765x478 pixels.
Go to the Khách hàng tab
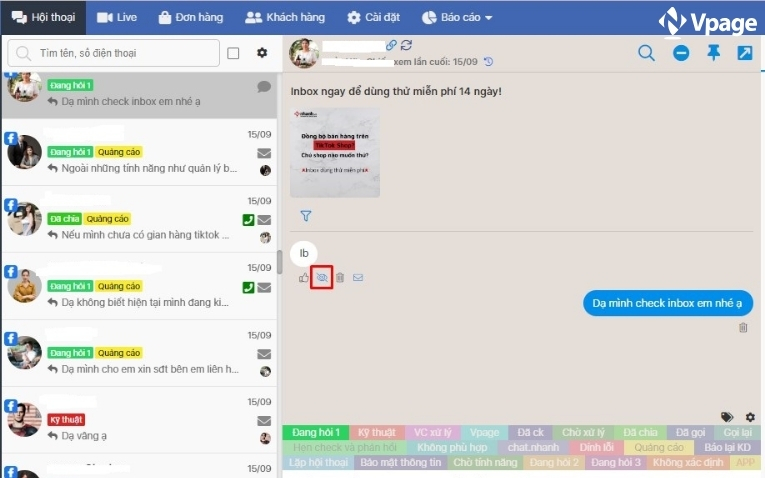(285, 18)
